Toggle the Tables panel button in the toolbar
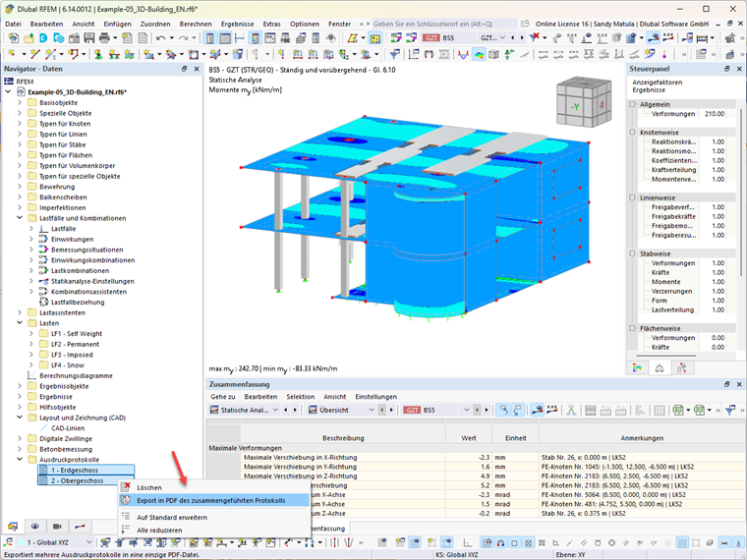The image size is (747, 560). click(225, 37)
